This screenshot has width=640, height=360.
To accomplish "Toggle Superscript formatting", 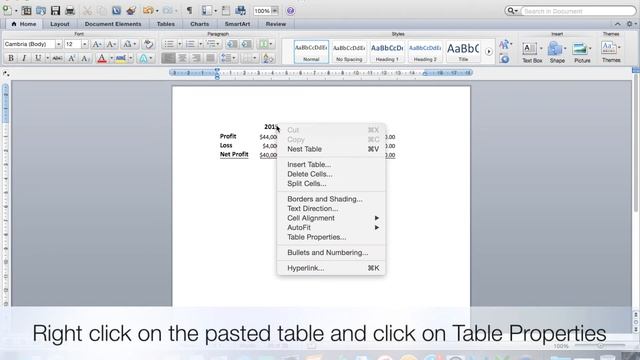I will click(x=71, y=58).
